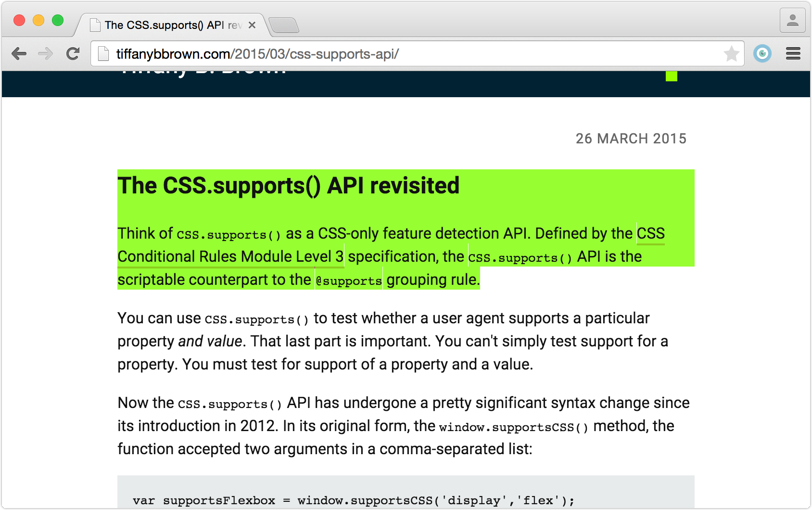Click the Forward navigation arrow
This screenshot has height=510, width=812.
(46, 53)
